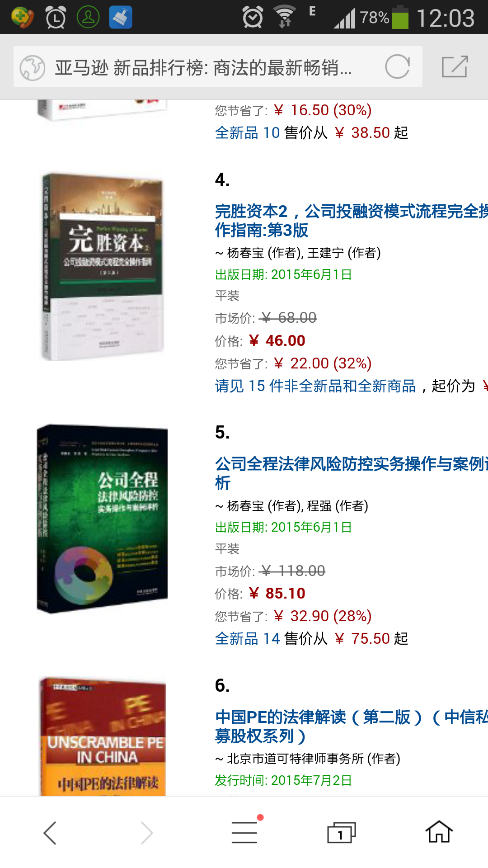The height and width of the screenshot is (868, 488).
Task: Click 全新品 14 offers link
Action: 248,638
